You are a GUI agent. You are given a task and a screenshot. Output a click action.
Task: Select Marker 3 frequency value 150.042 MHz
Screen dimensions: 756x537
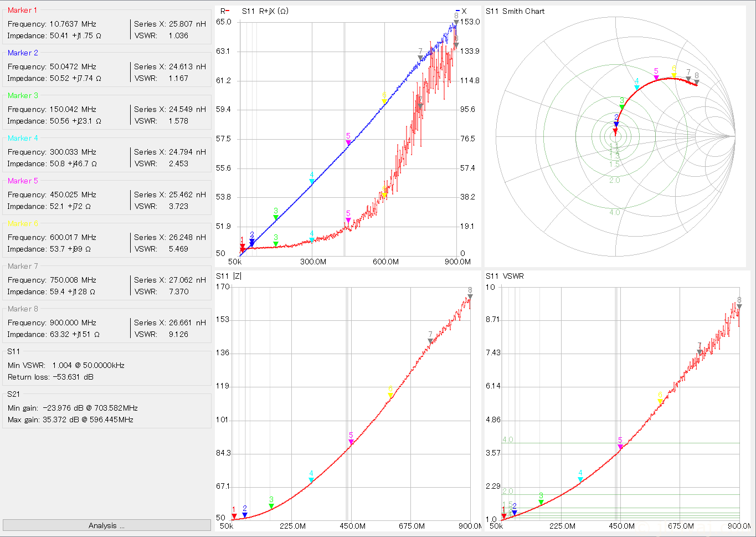tap(73, 109)
